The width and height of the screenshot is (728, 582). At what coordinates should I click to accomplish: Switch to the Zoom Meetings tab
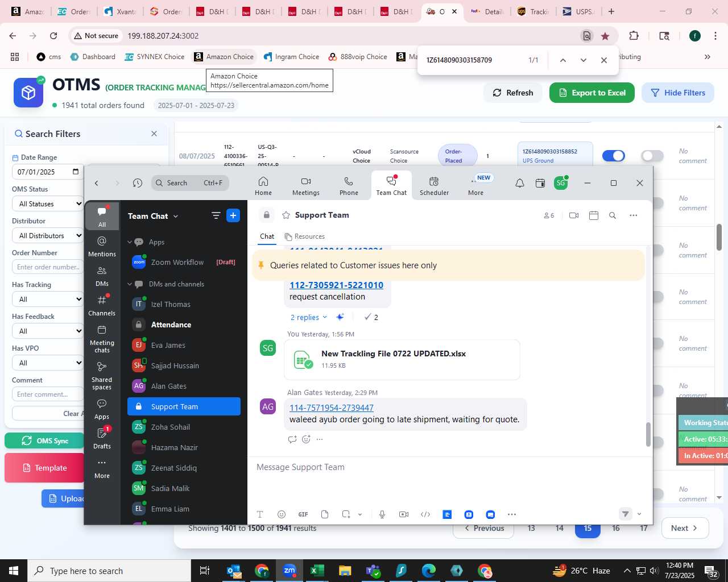pos(306,186)
